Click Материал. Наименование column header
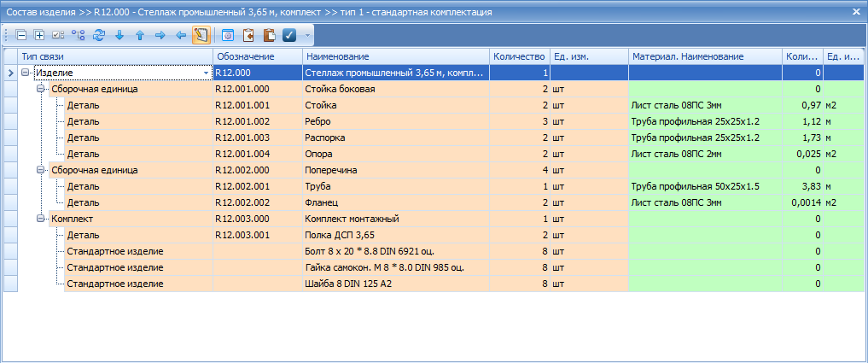The width and height of the screenshot is (868, 363). (705, 56)
